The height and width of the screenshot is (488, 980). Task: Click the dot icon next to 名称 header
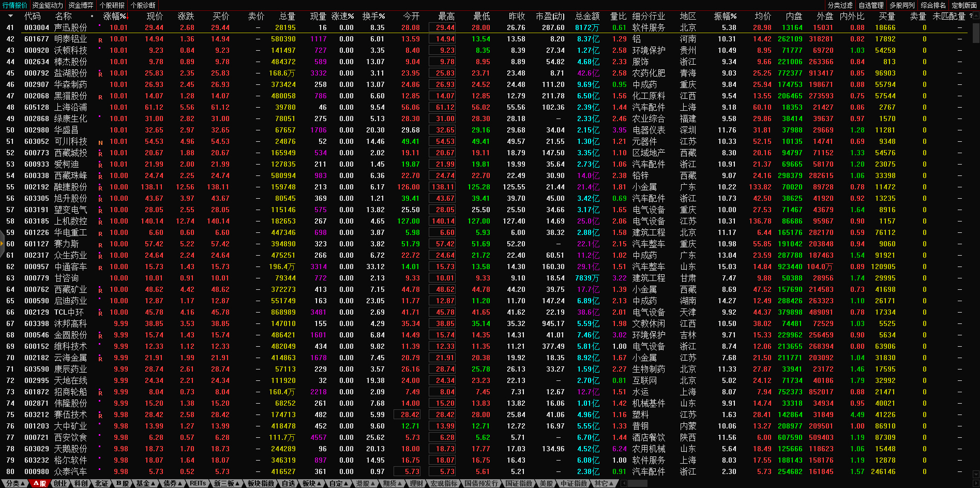92,16
